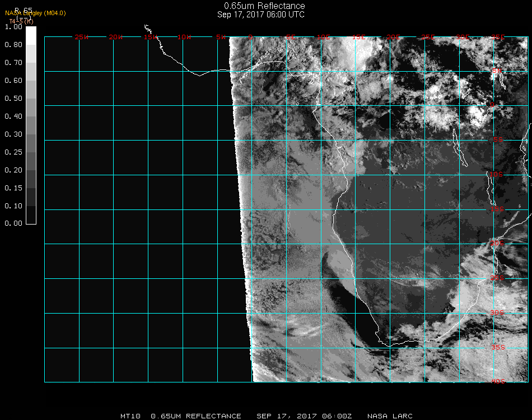Click the "SEP 17, 2017 06:00Z" footer text
532x420 pixels.
pos(304,416)
